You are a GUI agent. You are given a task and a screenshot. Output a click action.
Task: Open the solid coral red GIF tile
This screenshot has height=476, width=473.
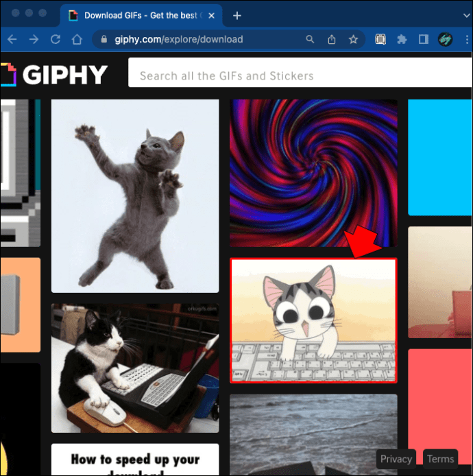(440, 407)
